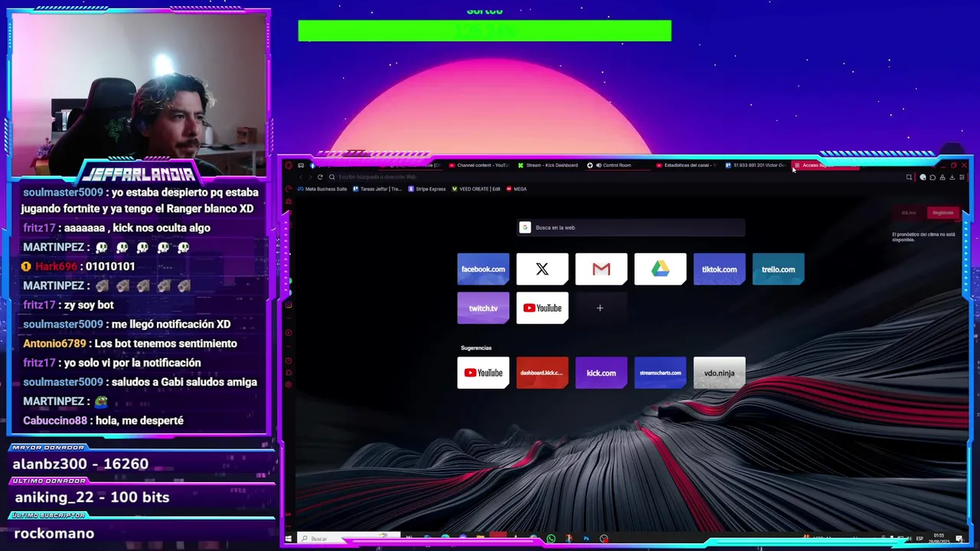This screenshot has height=551, width=980.
Task: Open the Gmail speed dial tile
Action: tap(601, 269)
